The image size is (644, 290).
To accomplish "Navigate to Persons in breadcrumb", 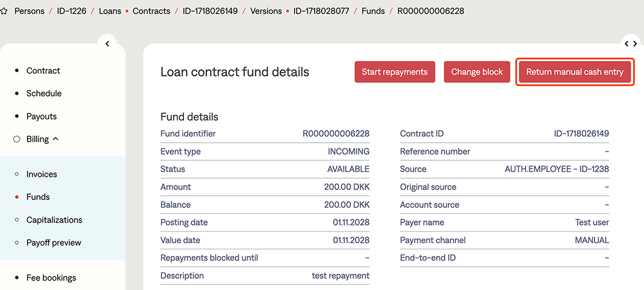I will point(29,11).
